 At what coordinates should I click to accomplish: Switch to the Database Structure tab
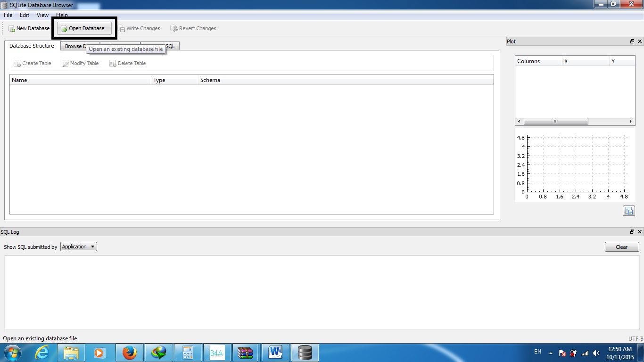(32, 46)
